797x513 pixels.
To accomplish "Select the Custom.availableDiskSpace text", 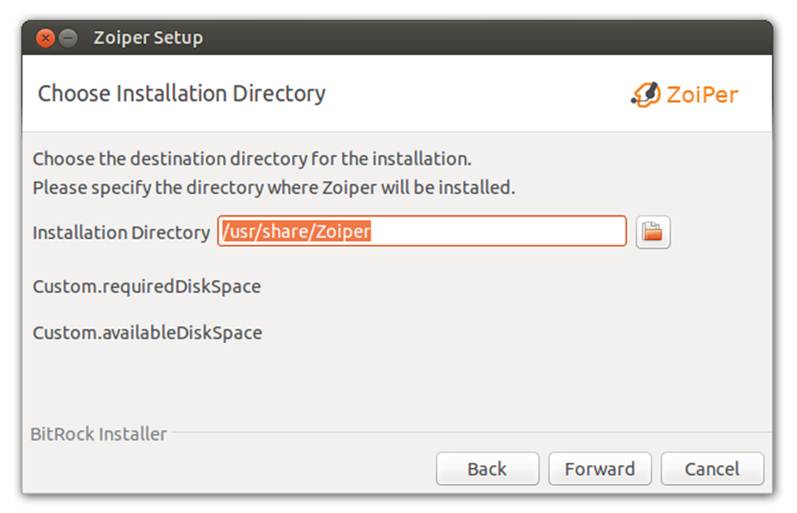I will pyautogui.click(x=147, y=333).
